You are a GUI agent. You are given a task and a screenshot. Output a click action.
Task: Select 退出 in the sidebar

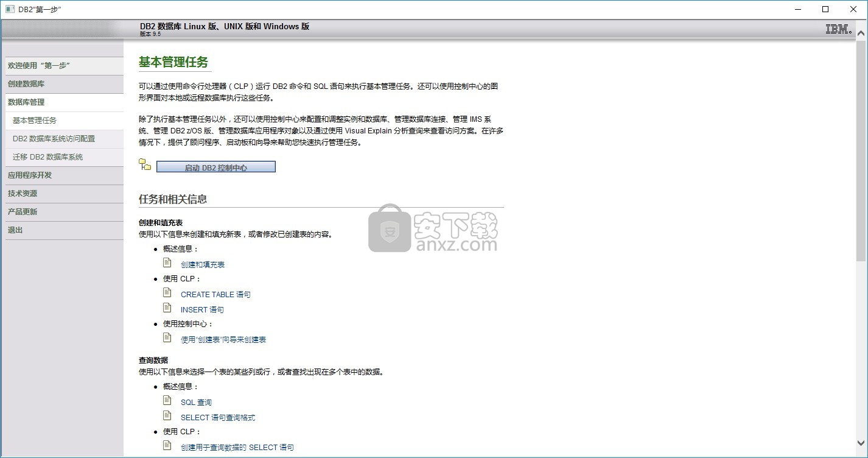point(65,230)
